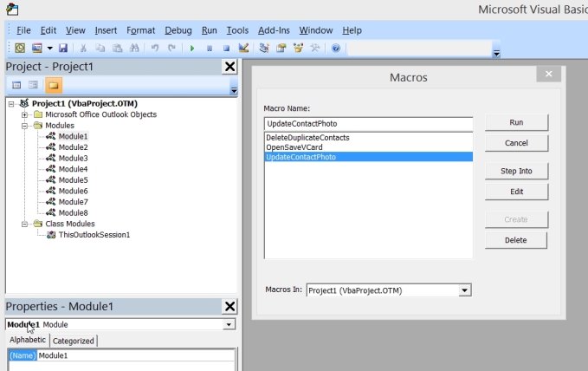Open Insert object dropdown arrow in toolbar
This screenshot has height=371, width=588.
[50, 48]
